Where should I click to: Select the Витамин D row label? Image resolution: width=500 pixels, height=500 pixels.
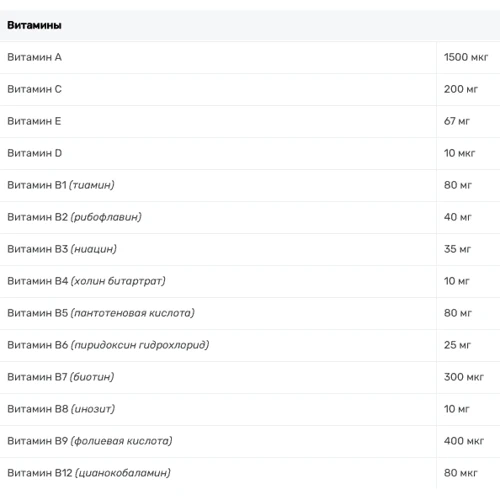[x=34, y=153]
